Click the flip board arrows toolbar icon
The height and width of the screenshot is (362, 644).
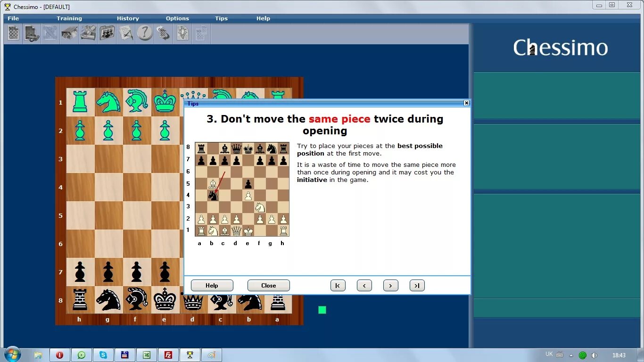[x=164, y=33]
